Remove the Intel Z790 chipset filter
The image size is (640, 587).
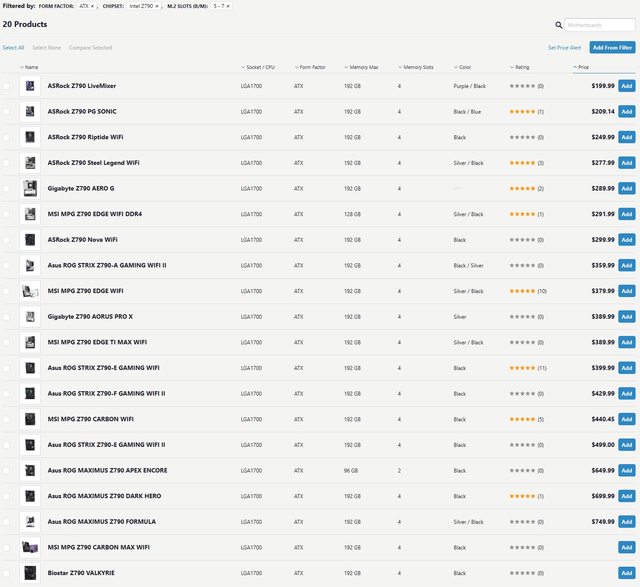[157, 6]
